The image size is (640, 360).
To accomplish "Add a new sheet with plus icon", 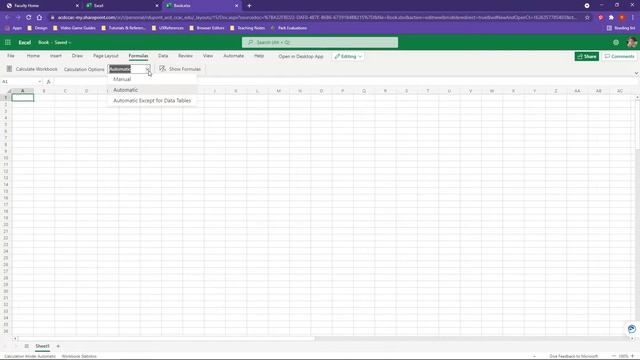I will click(58, 346).
